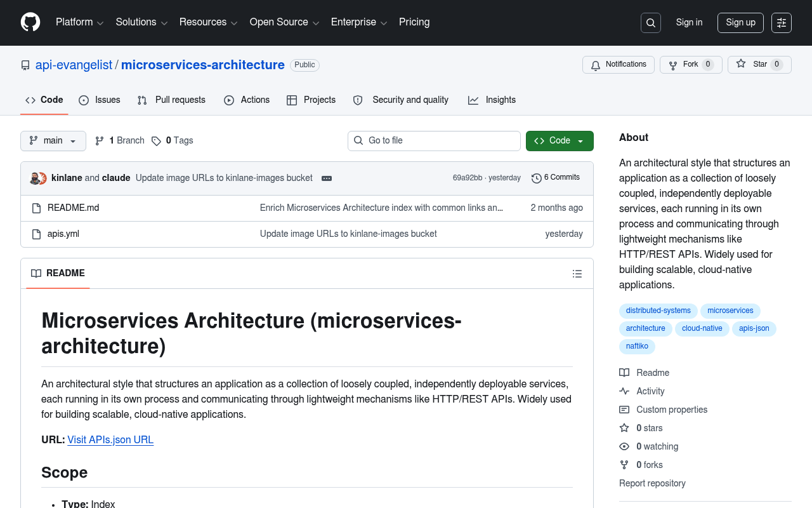Open the Projects tab
Viewport: 812px width, 508px height.
(311, 100)
